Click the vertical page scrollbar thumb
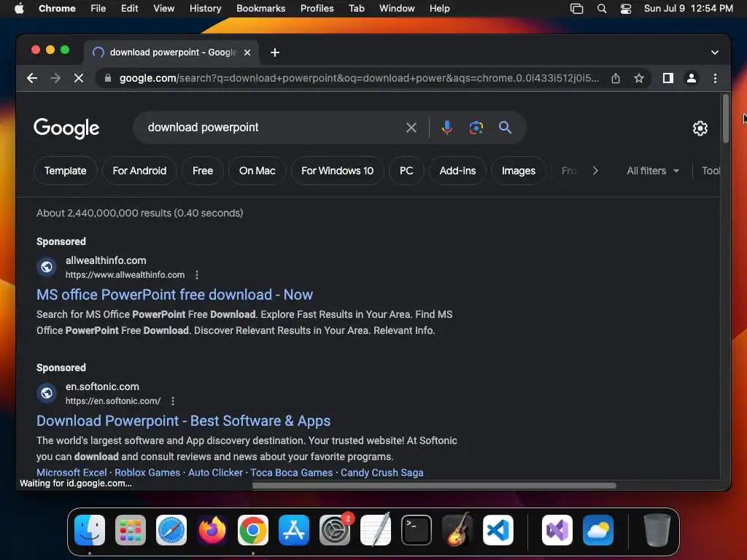 click(x=726, y=119)
